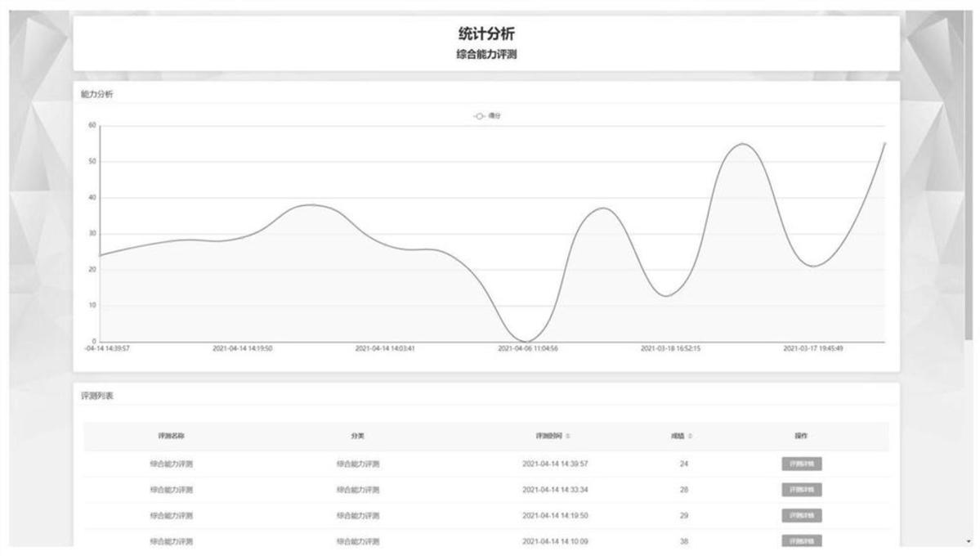The image size is (980, 556).
Task: Open 评测详情 for the row scored 24
Action: (x=801, y=464)
